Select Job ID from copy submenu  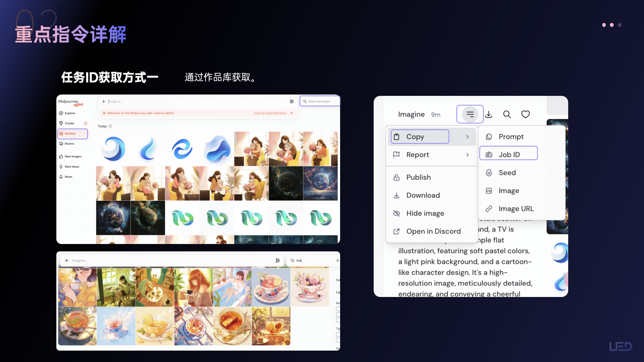coord(508,155)
